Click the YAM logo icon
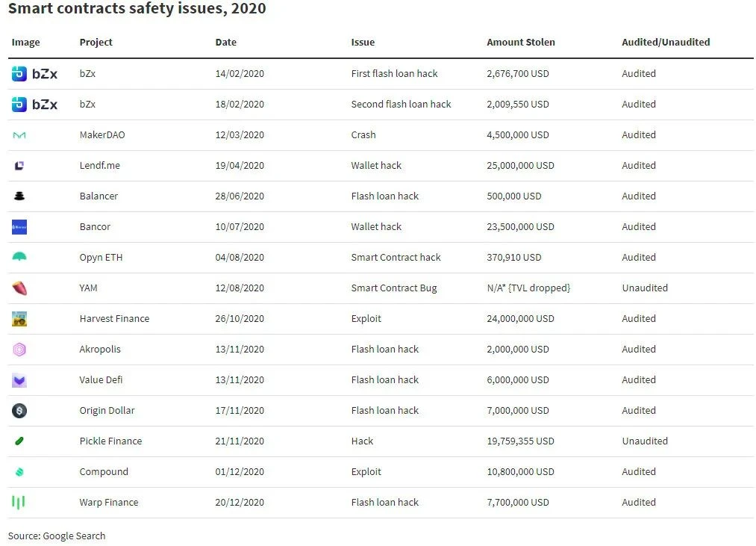 point(19,288)
